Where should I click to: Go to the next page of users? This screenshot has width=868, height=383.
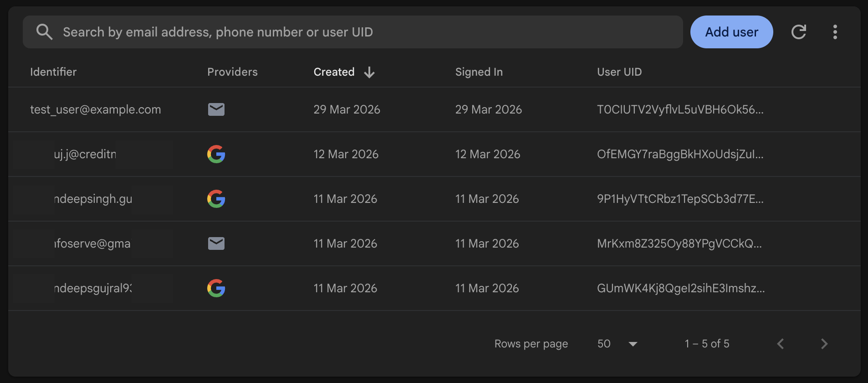(x=824, y=344)
